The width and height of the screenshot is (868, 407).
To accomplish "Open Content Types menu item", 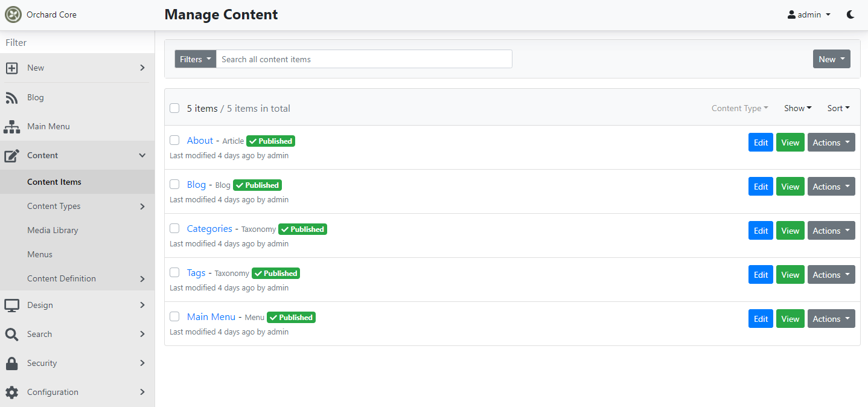I will (x=77, y=206).
